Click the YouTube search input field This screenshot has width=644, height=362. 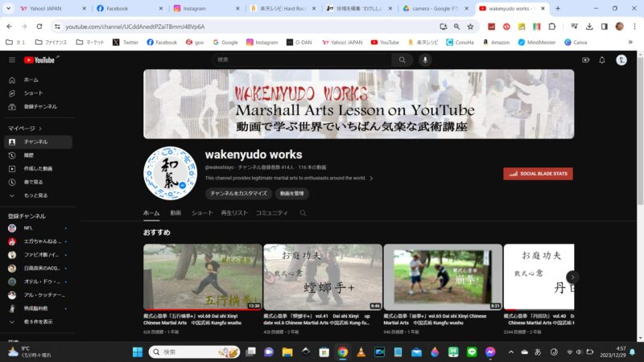point(302,60)
